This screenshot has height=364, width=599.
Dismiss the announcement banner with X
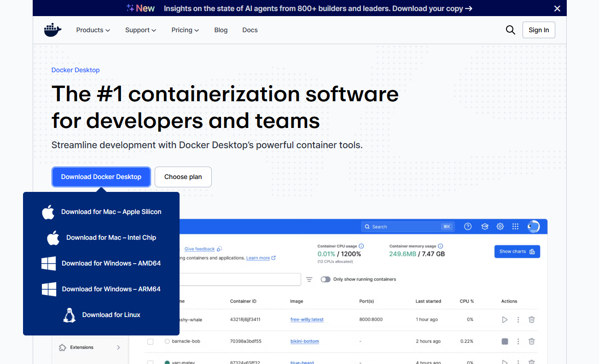557,8
